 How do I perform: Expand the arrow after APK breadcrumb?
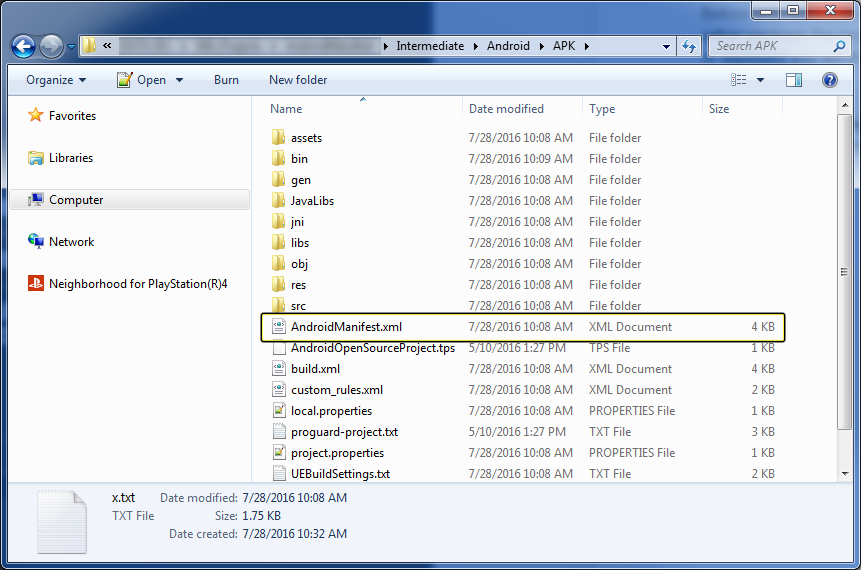click(586, 47)
